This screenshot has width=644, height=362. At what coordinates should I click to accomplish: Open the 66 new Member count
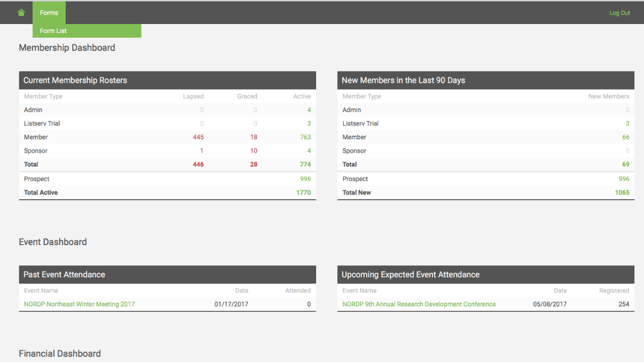tap(625, 137)
